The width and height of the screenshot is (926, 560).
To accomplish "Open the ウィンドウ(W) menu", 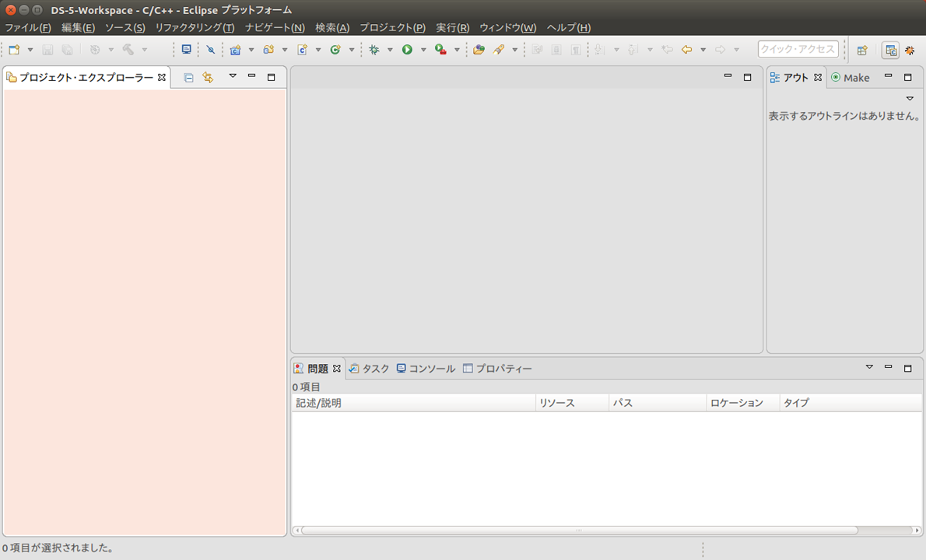I will pos(508,28).
